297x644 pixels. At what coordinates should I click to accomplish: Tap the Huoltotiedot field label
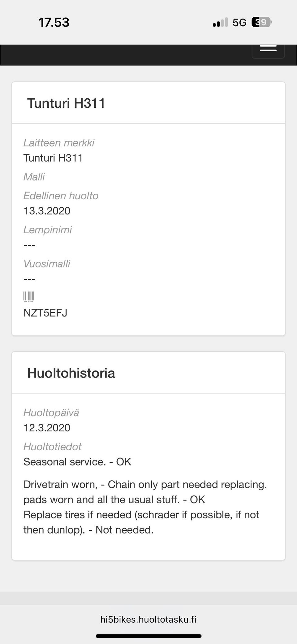52,447
